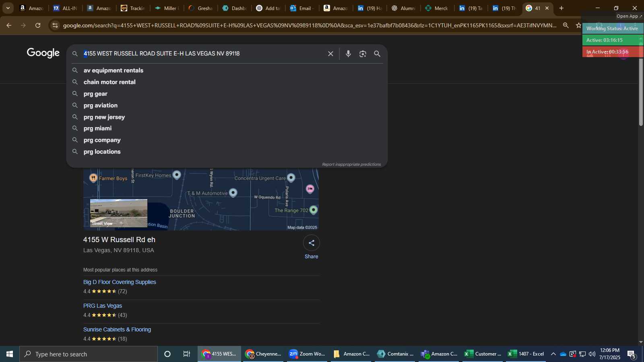Viewport: 644px width, 362px height.
Task: View site information icon in address bar
Action: (55, 25)
